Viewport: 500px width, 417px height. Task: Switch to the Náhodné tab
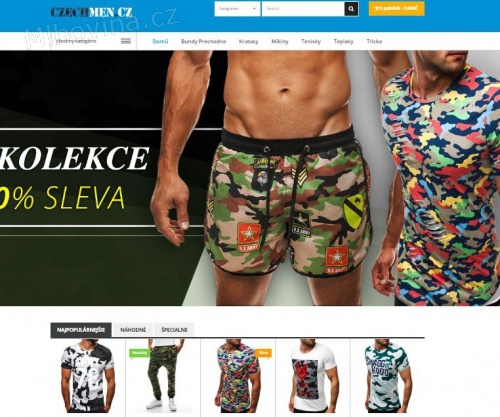(133, 330)
